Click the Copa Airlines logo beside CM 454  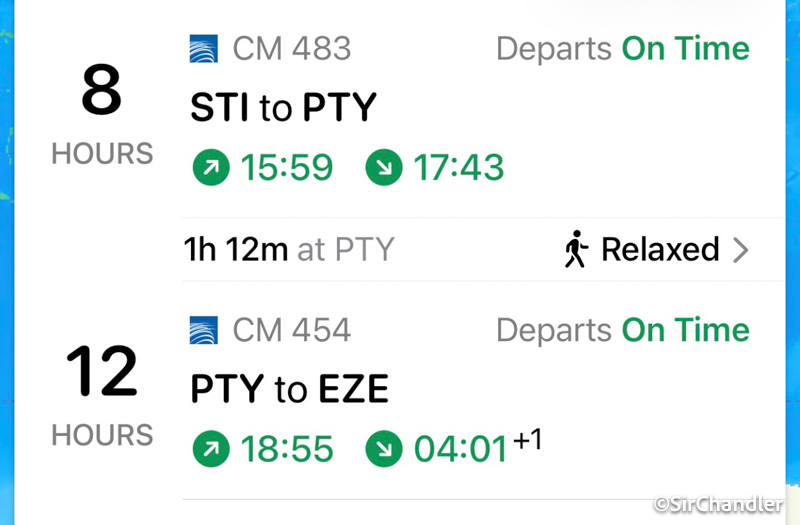pos(204,330)
